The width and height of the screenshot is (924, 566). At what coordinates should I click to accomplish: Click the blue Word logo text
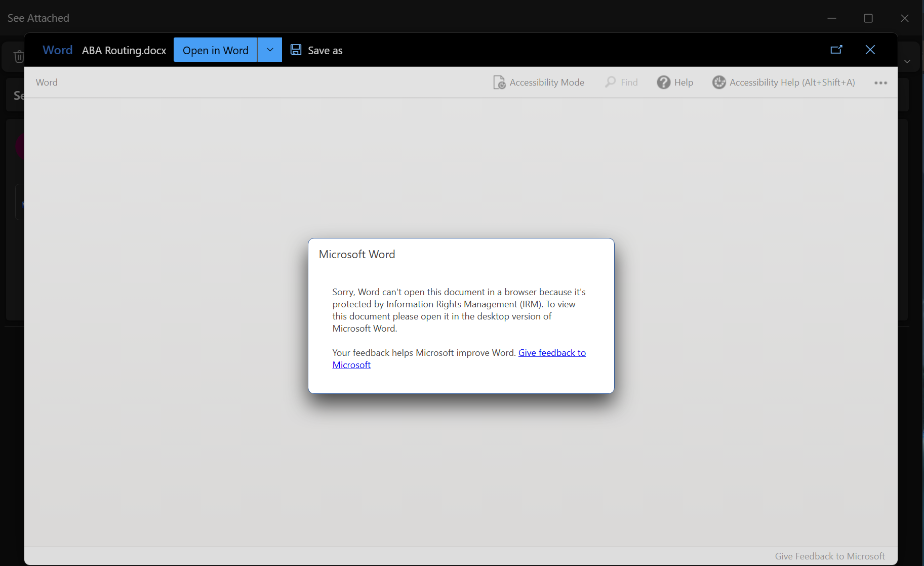(x=58, y=50)
